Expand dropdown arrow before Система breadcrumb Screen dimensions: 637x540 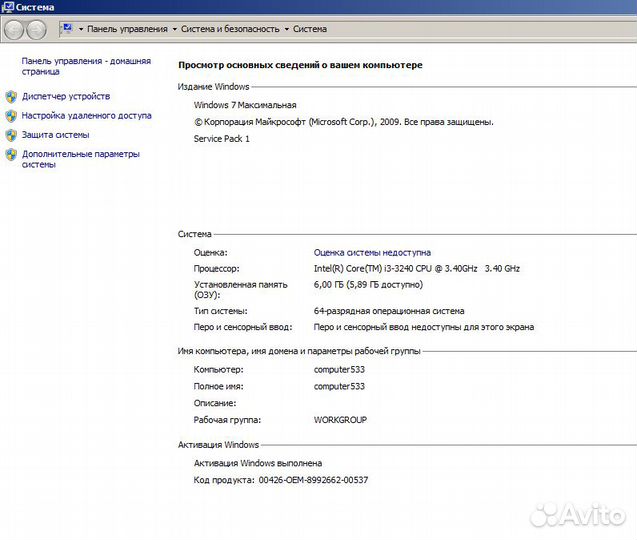(x=286, y=29)
